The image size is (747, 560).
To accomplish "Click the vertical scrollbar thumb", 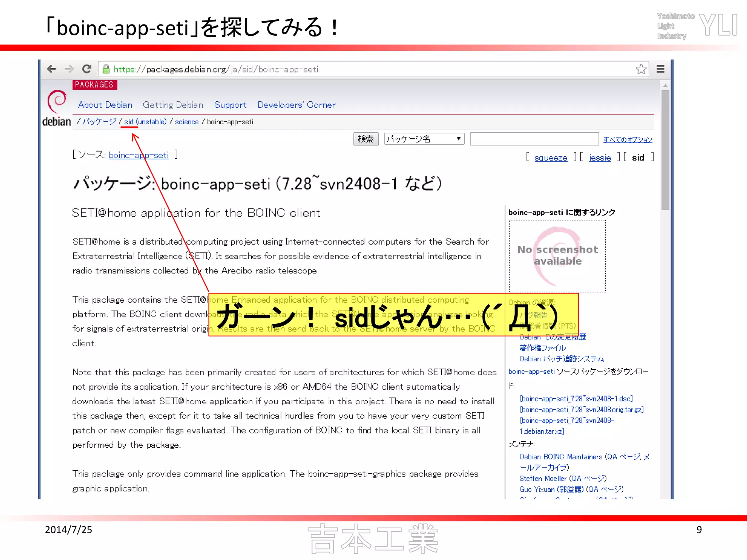I will point(665,150).
